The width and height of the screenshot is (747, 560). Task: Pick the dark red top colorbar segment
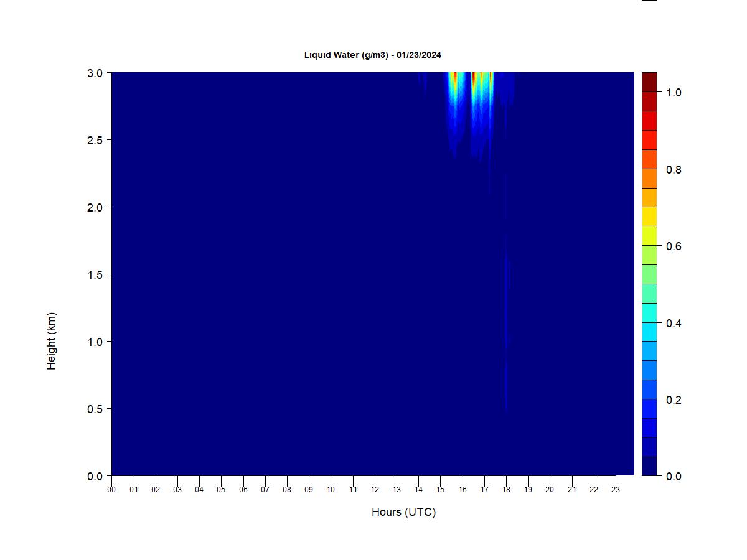click(649, 82)
